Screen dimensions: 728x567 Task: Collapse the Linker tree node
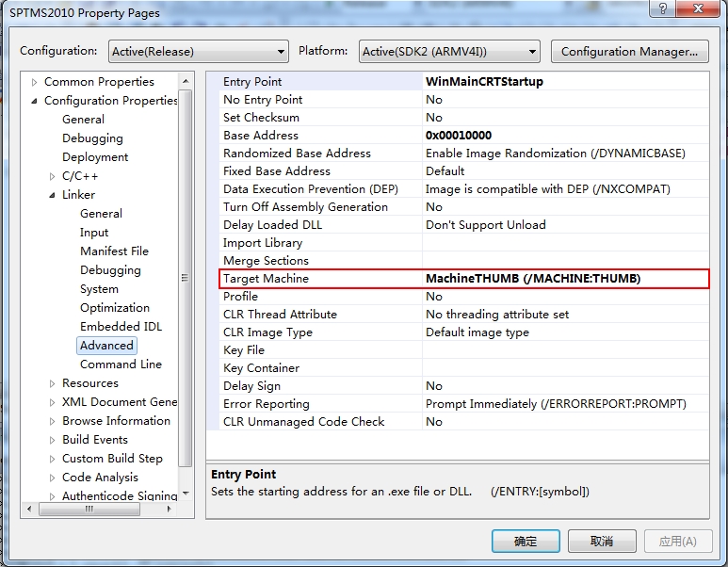(52, 195)
